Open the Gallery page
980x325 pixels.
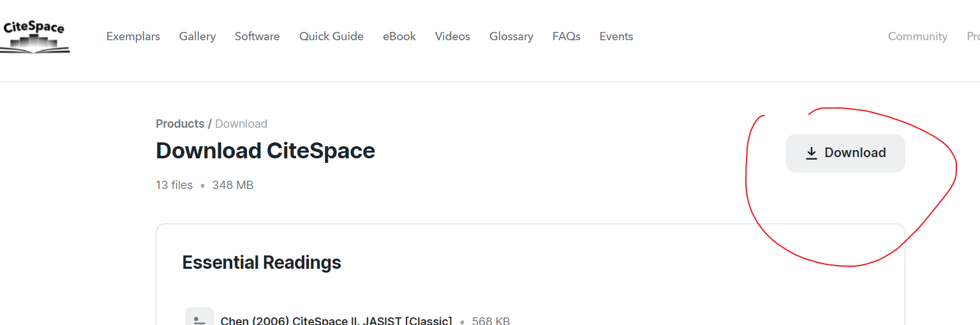[197, 36]
